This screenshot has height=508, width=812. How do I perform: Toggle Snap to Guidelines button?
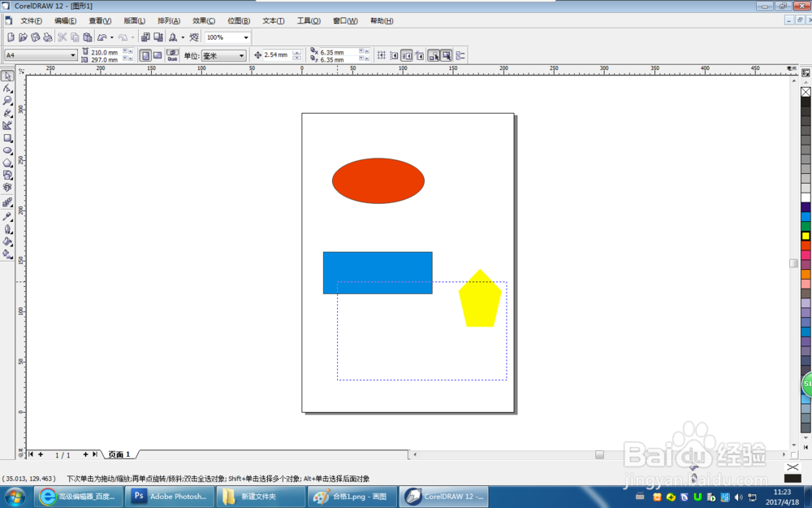click(394, 55)
